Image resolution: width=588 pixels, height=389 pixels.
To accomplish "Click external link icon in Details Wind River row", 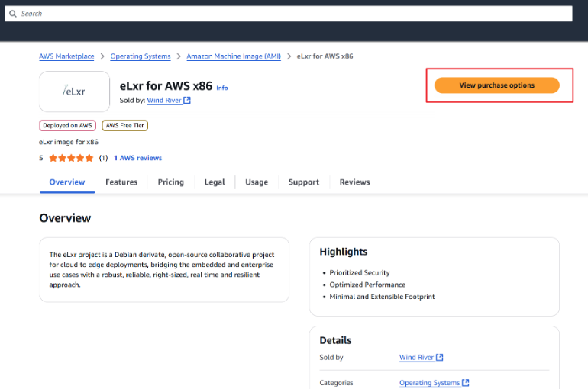I will tap(440, 358).
